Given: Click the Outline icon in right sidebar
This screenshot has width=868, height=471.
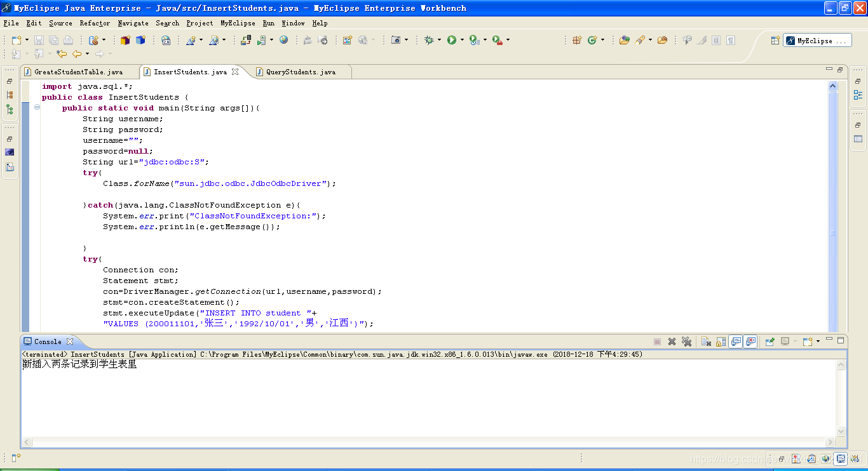Looking at the screenshot, I should (x=858, y=95).
